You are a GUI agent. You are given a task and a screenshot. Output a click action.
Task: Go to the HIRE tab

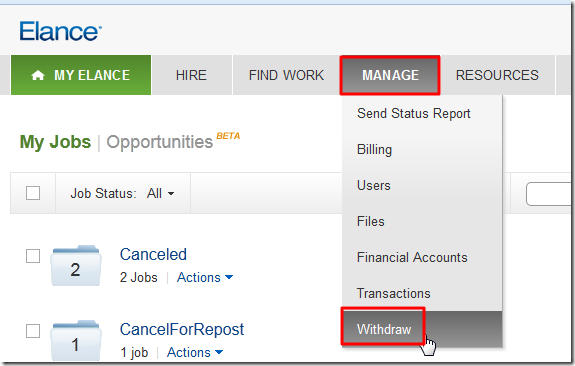(191, 75)
